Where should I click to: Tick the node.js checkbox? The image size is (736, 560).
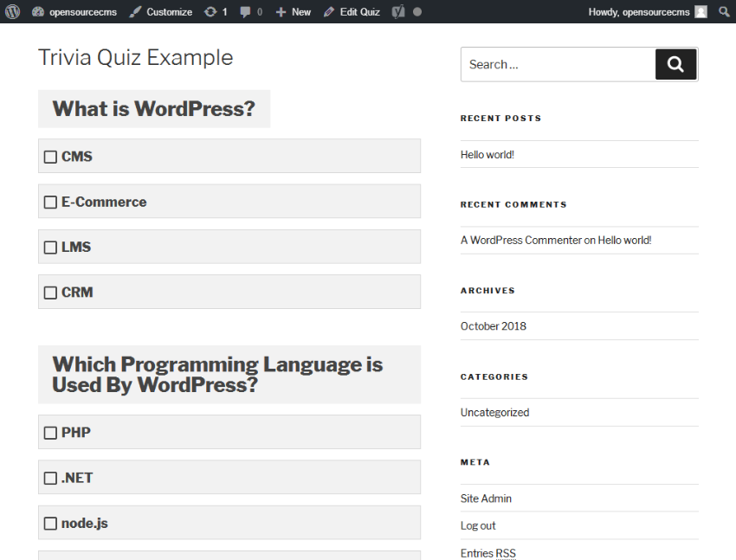50,523
